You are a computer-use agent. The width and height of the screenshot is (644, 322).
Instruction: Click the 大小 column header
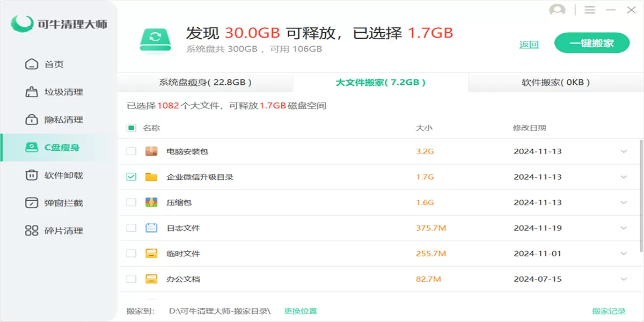tap(424, 128)
